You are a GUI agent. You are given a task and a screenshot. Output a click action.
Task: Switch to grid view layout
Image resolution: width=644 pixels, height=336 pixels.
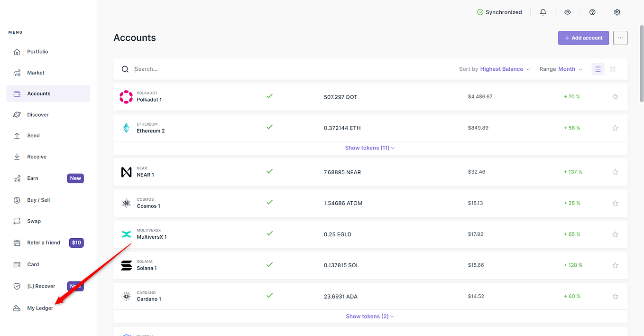[613, 69]
